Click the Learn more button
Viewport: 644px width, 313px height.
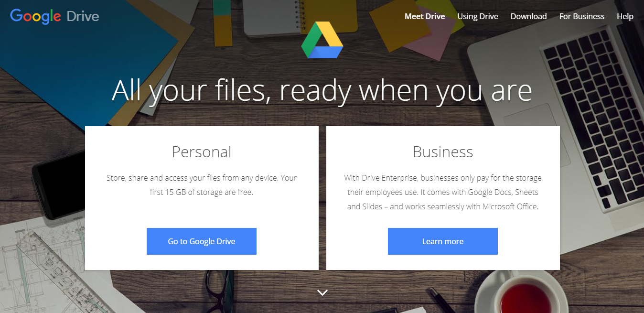[443, 241]
